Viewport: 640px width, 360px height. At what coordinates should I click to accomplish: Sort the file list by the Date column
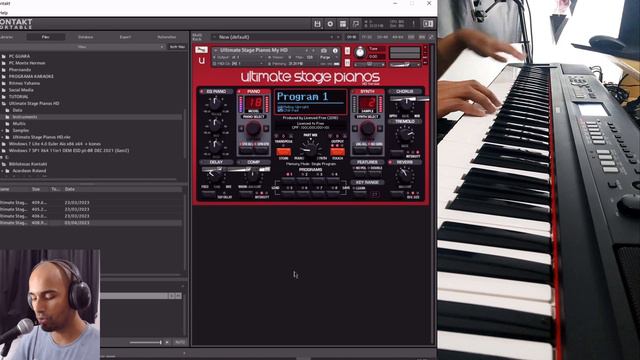[x=69, y=189]
